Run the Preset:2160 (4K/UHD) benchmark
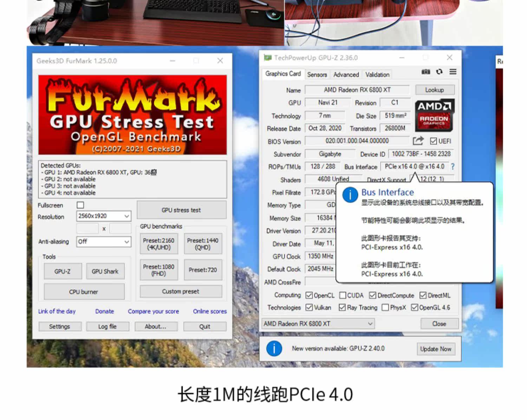This screenshot has width=527, height=420. click(x=158, y=244)
